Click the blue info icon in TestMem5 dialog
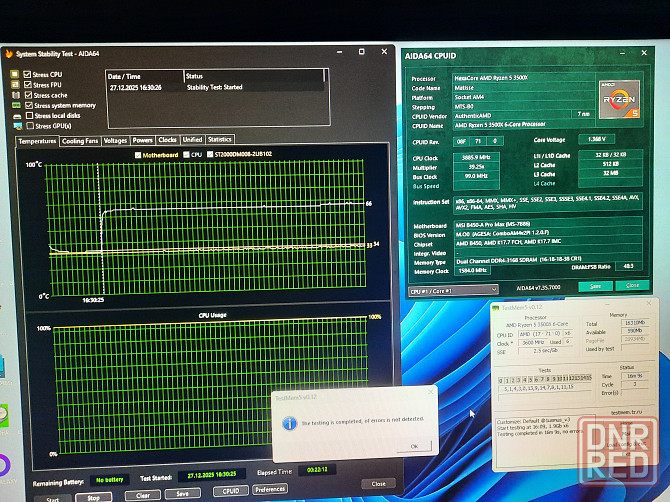 click(290, 423)
